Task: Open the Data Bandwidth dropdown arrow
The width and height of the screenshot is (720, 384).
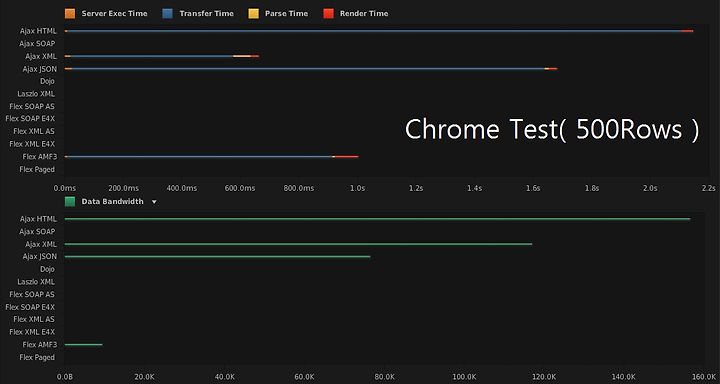Action: point(154,202)
